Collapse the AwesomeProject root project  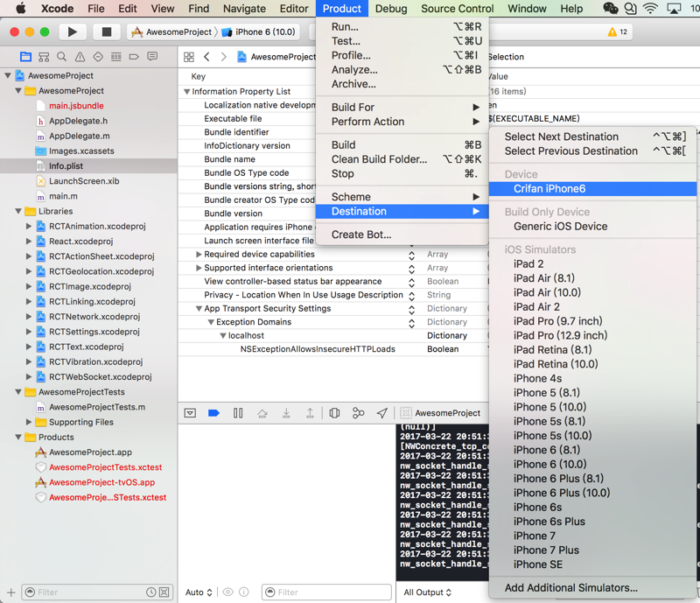pos(8,75)
